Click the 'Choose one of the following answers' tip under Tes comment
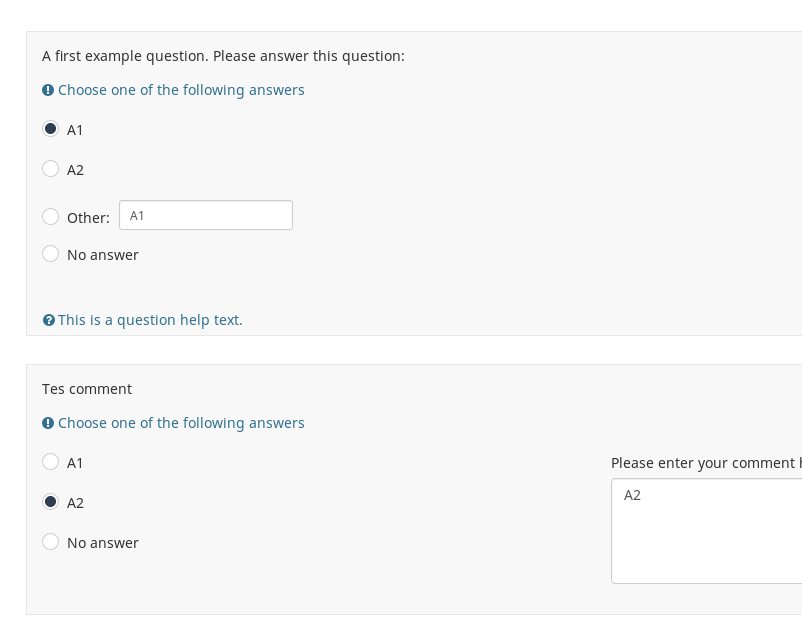The width and height of the screenshot is (802, 635). pyautogui.click(x=181, y=423)
